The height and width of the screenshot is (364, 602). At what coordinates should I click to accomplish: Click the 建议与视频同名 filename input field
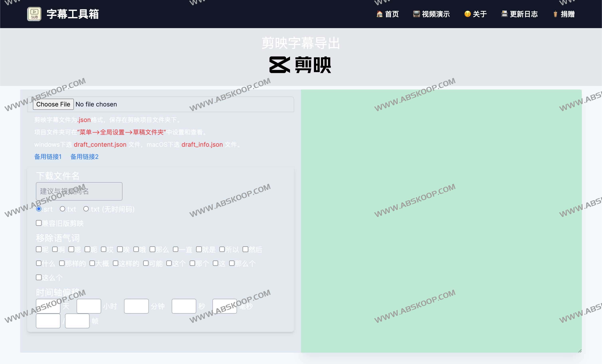click(x=79, y=191)
